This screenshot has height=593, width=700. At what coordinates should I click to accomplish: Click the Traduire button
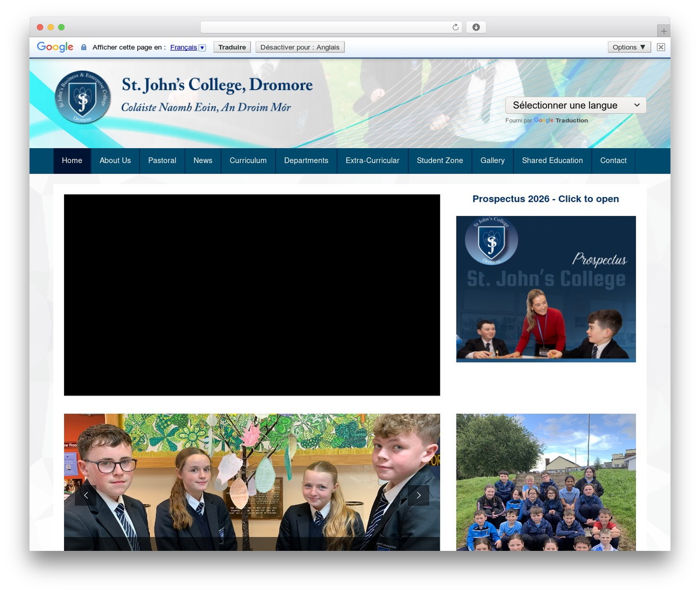pyautogui.click(x=232, y=47)
